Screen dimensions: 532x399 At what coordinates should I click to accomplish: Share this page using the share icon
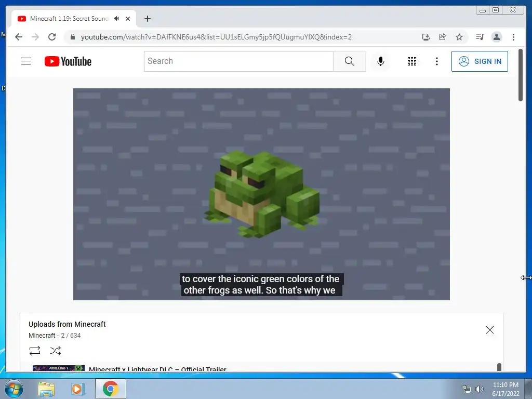pyautogui.click(x=443, y=37)
